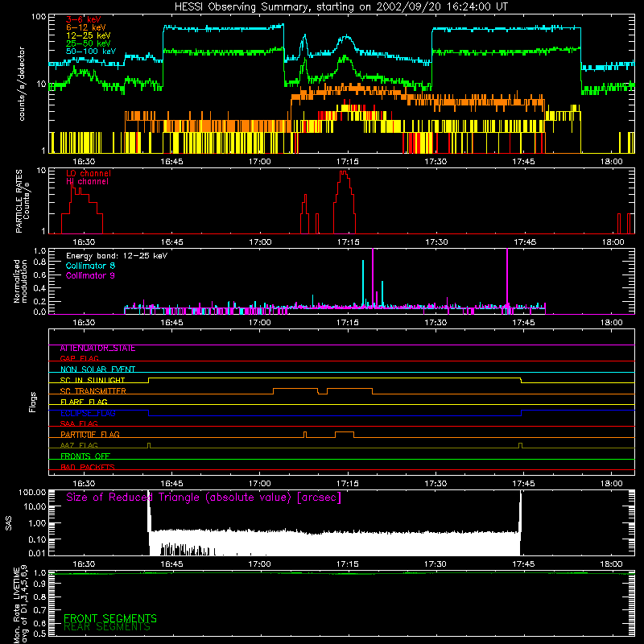Select the red 3-6 keV legend entry
The height and width of the screenshot is (644, 644).
point(83,19)
